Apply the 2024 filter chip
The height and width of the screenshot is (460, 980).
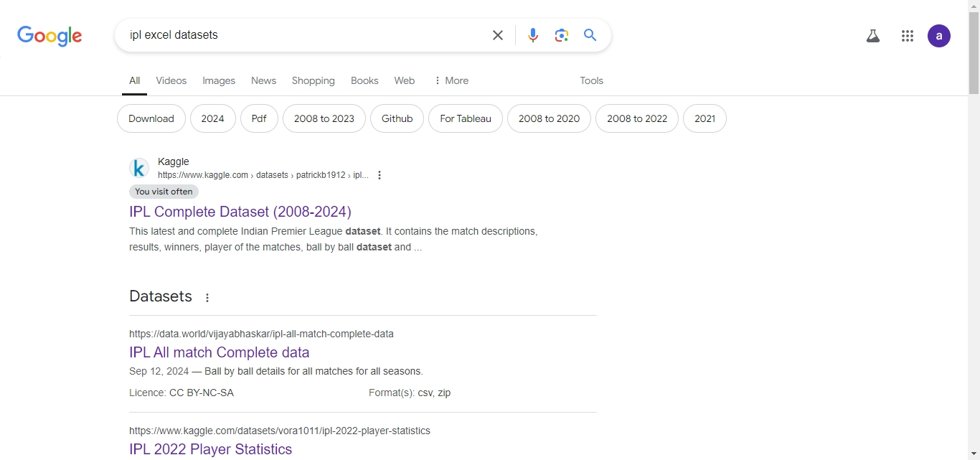[213, 118]
